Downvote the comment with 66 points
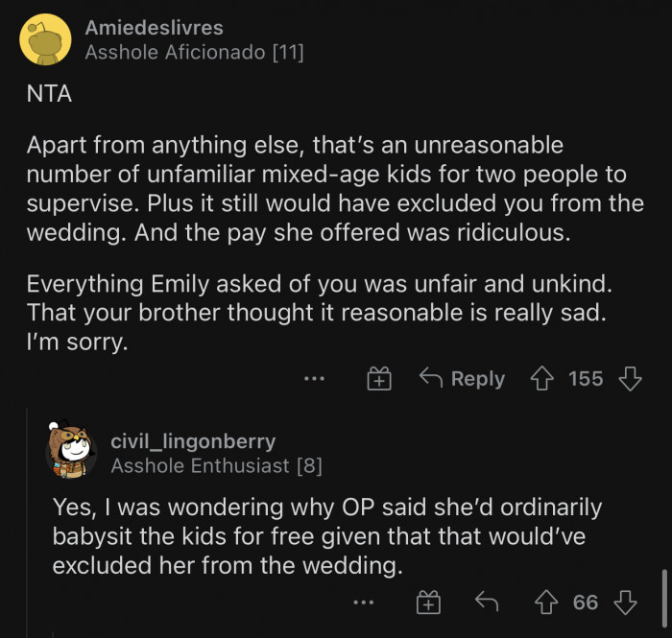The height and width of the screenshot is (638, 672). (x=628, y=603)
